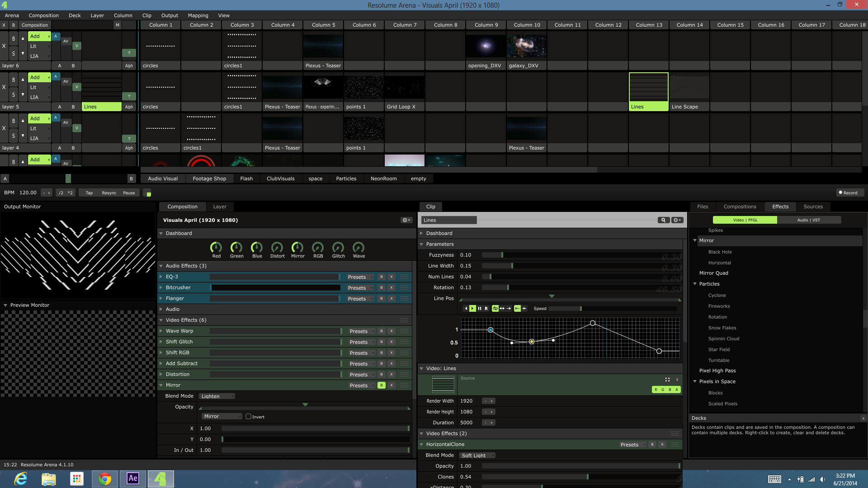The height and width of the screenshot is (488, 868).
Task: Collapse the Mirror category in the effects list
Action: 695,240
